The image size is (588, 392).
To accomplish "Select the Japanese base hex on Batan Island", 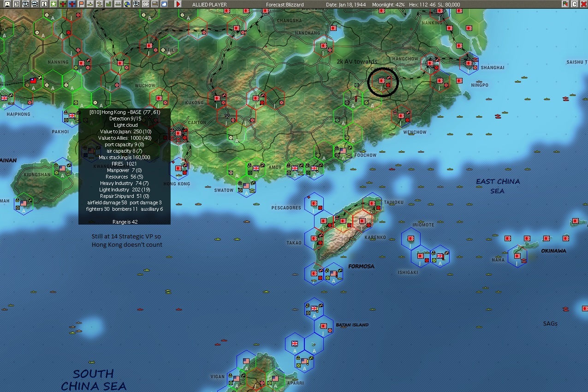I will tap(324, 327).
